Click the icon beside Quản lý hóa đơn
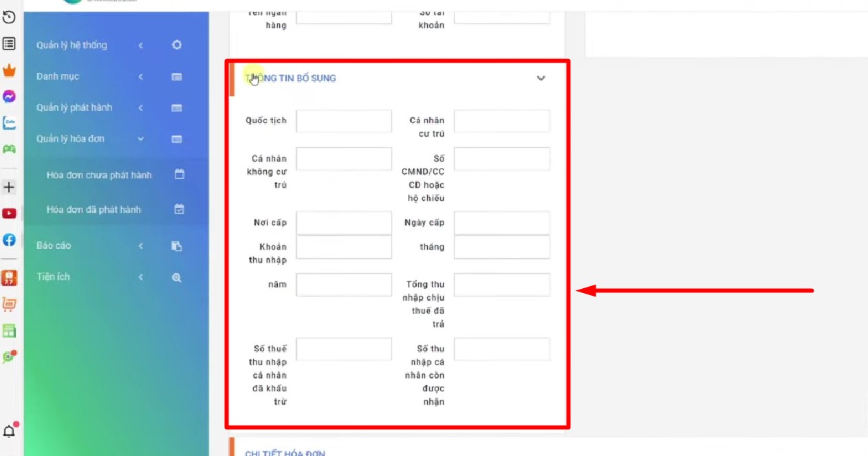Image resolution: width=868 pixels, height=456 pixels. coord(177,139)
